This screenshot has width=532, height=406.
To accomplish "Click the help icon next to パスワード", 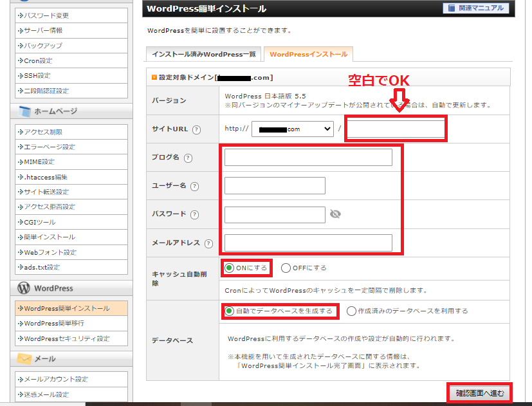I will click(x=194, y=214).
